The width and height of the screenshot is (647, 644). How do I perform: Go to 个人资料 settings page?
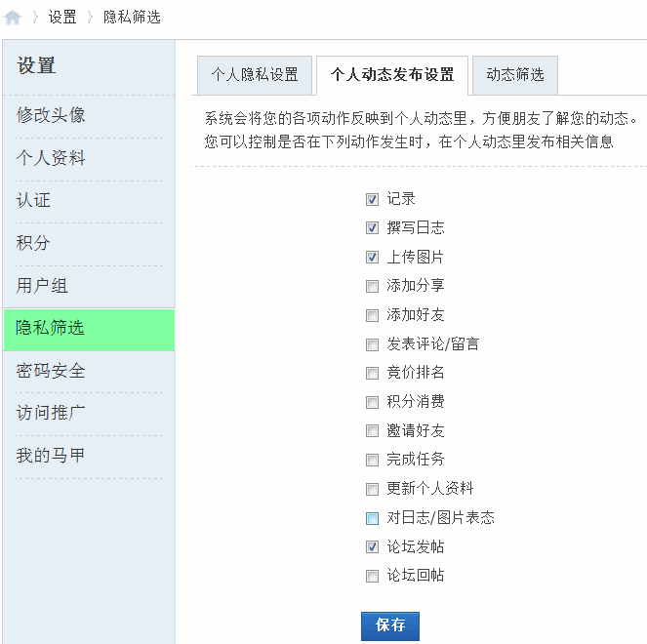[x=51, y=158]
